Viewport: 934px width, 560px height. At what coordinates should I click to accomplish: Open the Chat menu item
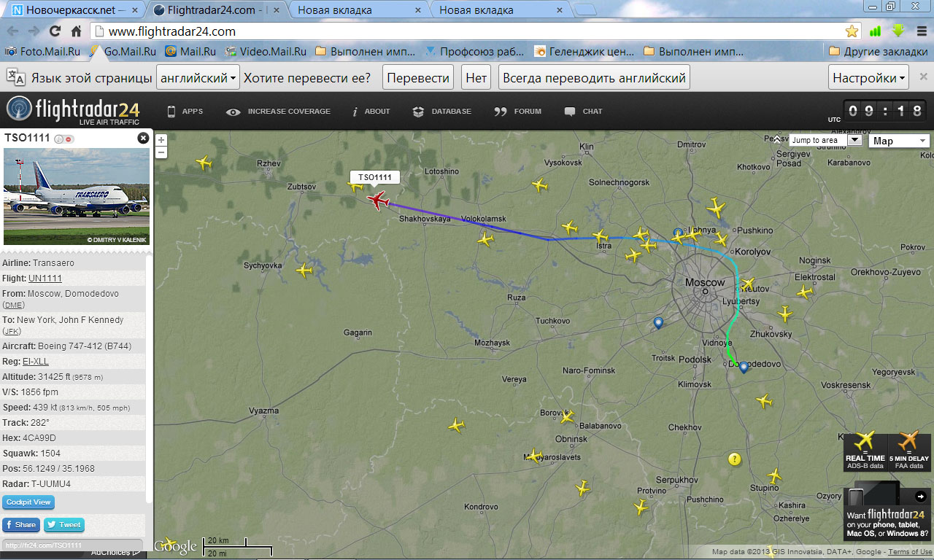click(583, 112)
